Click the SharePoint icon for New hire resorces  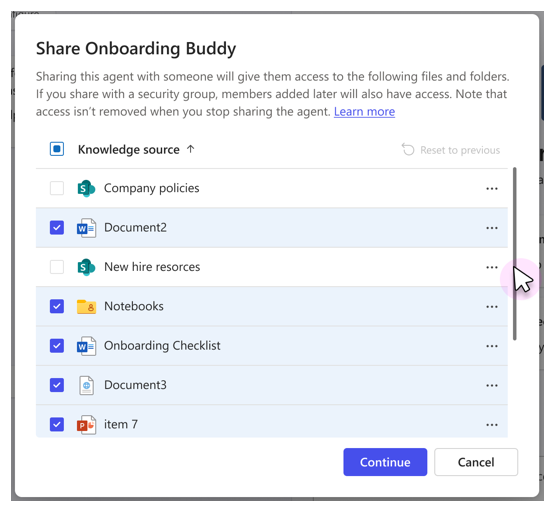coord(86,267)
